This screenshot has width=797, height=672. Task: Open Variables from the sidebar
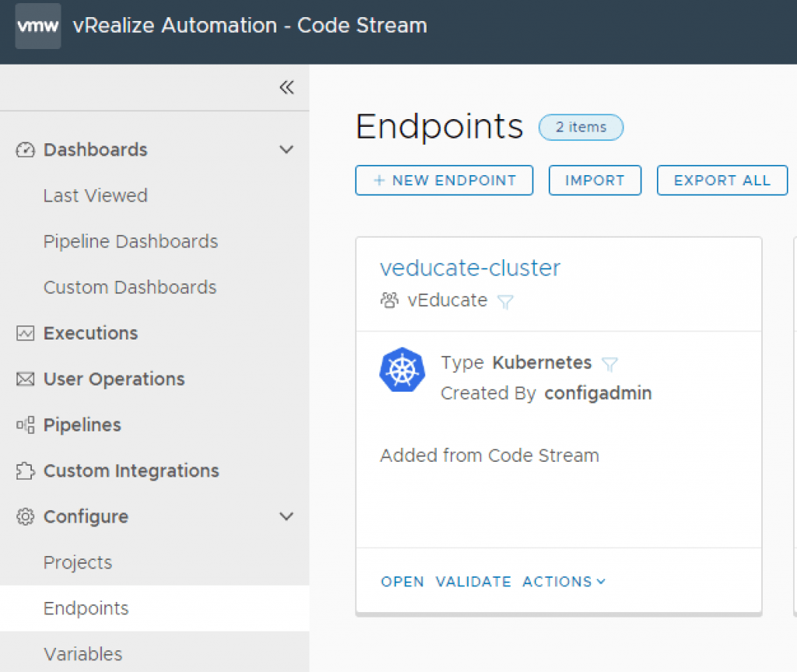[82, 654]
